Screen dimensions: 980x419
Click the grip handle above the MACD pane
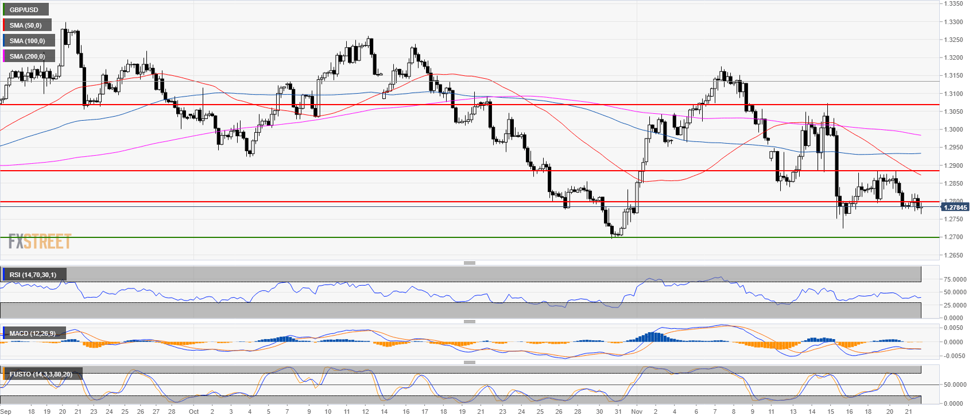469,321
